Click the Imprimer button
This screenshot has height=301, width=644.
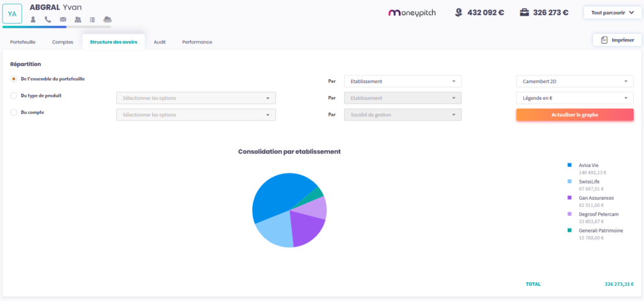click(617, 40)
